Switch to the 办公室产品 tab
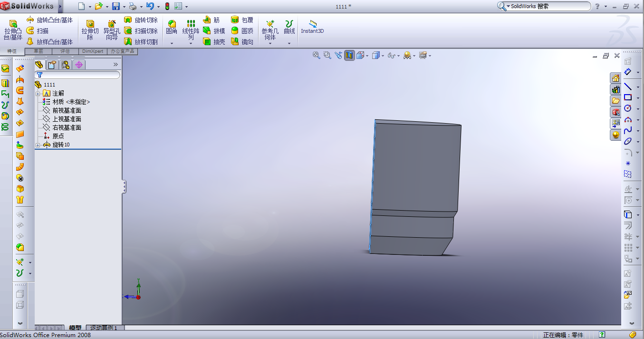This screenshot has height=339, width=644. [123, 51]
